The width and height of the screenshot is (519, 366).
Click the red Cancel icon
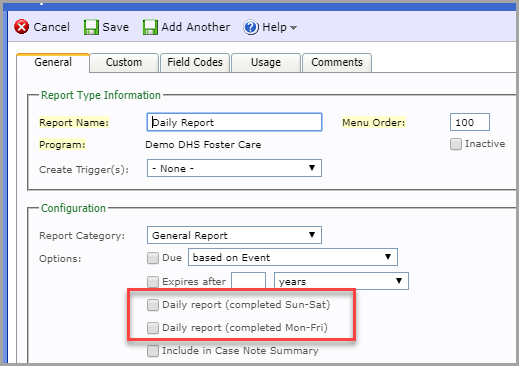[22, 27]
